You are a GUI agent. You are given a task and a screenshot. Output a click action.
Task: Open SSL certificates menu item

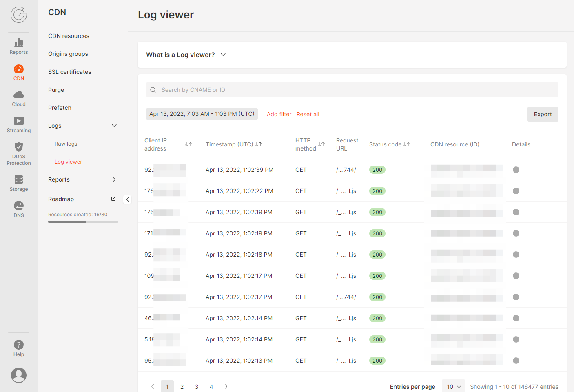70,72
